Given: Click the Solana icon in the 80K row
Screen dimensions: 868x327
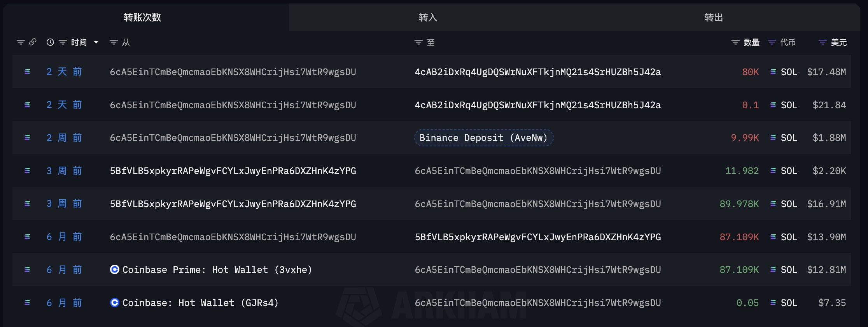Looking at the screenshot, I should point(773,72).
